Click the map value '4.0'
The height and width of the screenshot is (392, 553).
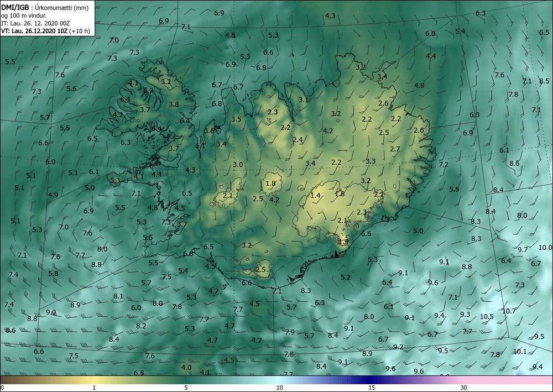point(186,367)
